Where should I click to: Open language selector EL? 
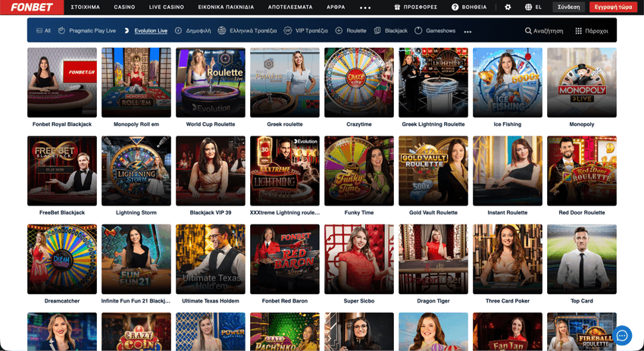click(x=539, y=7)
